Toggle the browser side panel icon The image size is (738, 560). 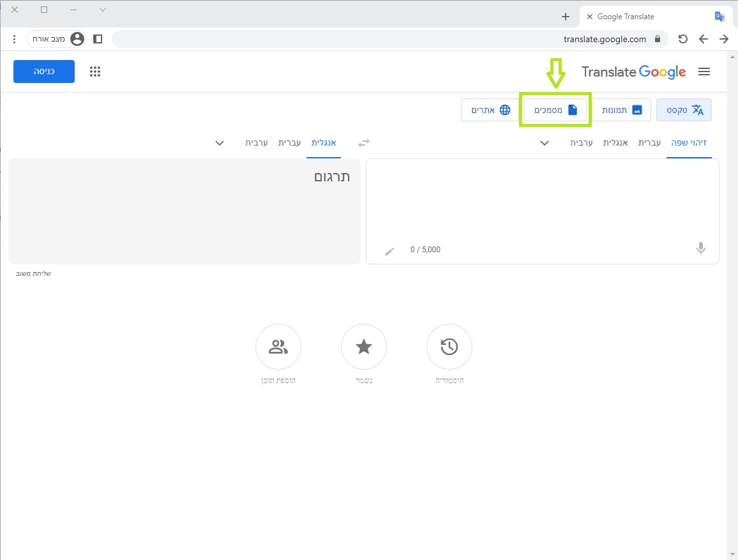98,39
